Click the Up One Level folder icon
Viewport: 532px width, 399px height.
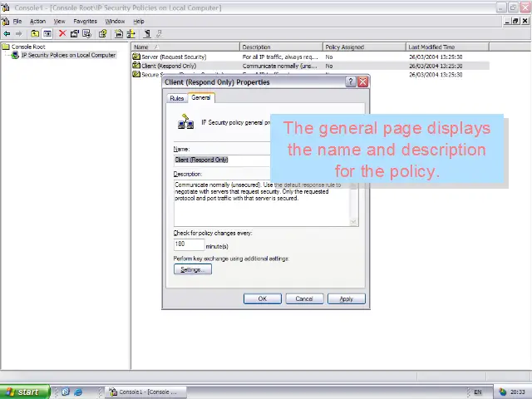[35, 34]
